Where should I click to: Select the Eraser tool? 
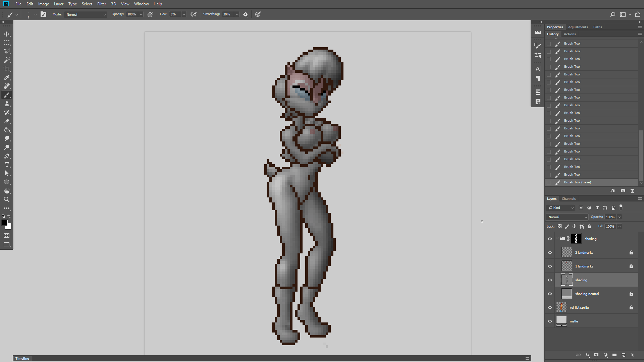click(7, 121)
